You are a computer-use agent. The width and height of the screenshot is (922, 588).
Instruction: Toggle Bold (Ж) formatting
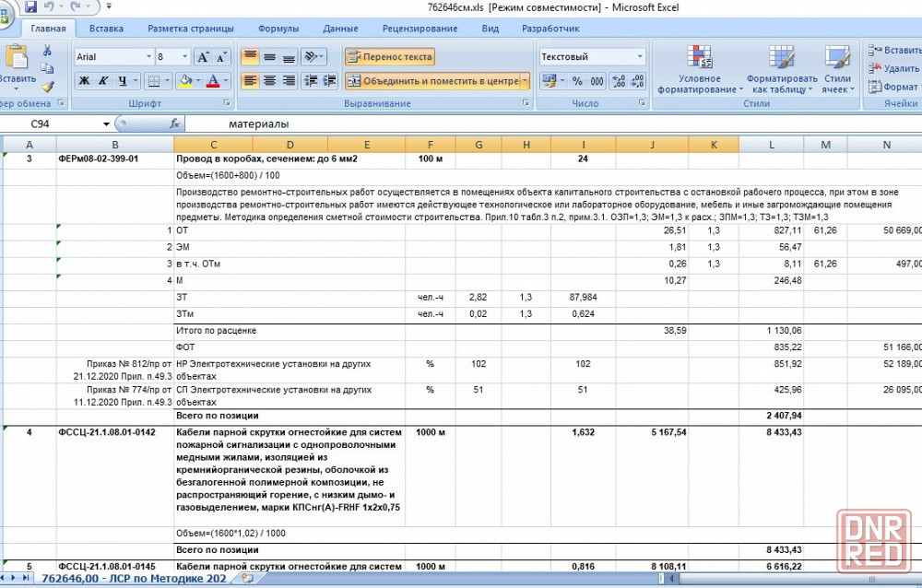click(84, 81)
